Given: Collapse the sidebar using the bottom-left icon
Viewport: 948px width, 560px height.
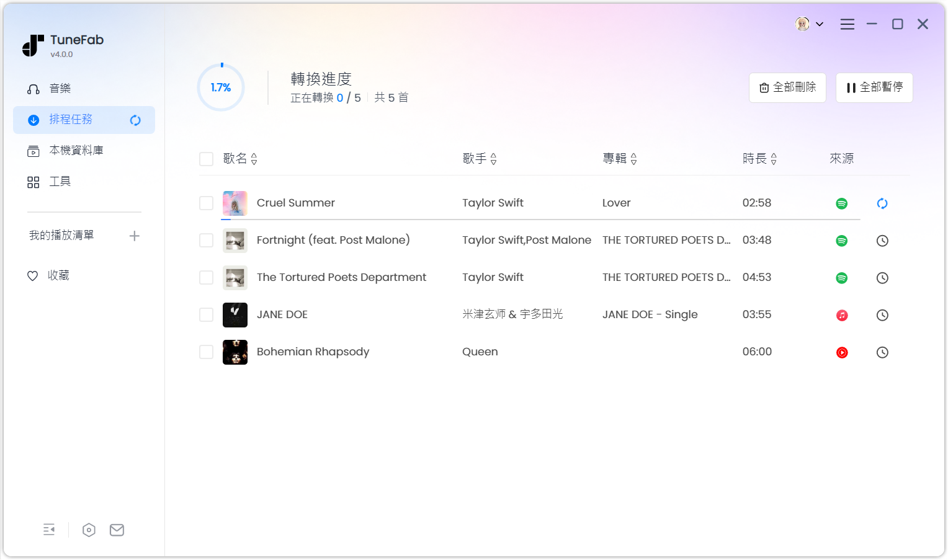Looking at the screenshot, I should pyautogui.click(x=49, y=530).
